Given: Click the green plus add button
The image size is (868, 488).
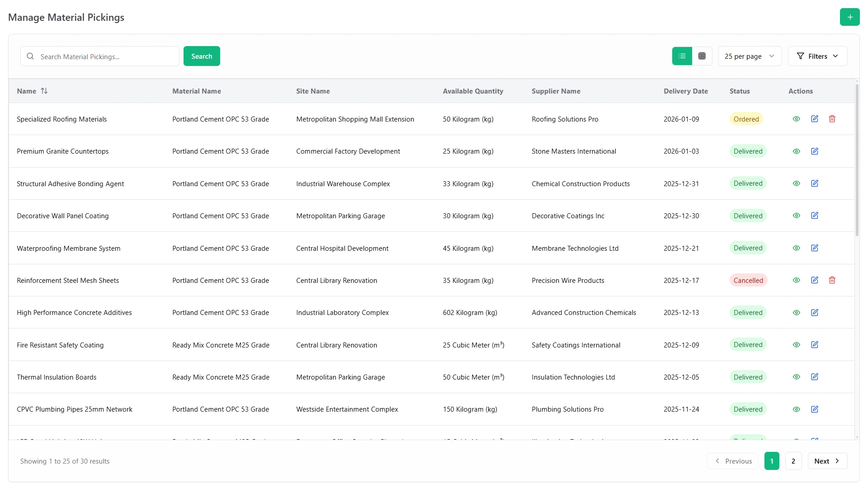Looking at the screenshot, I should click(x=849, y=17).
